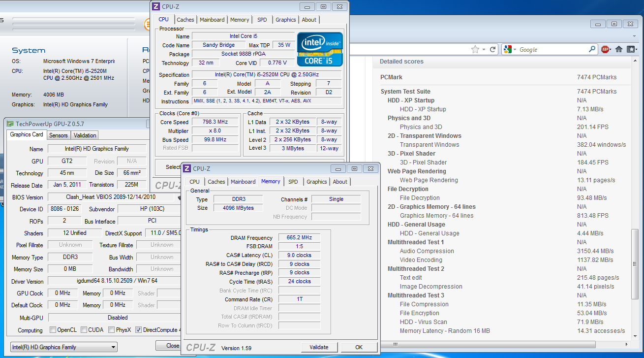The width and height of the screenshot is (644, 358).
Task: Click into the Google search field
Action: 553,49
